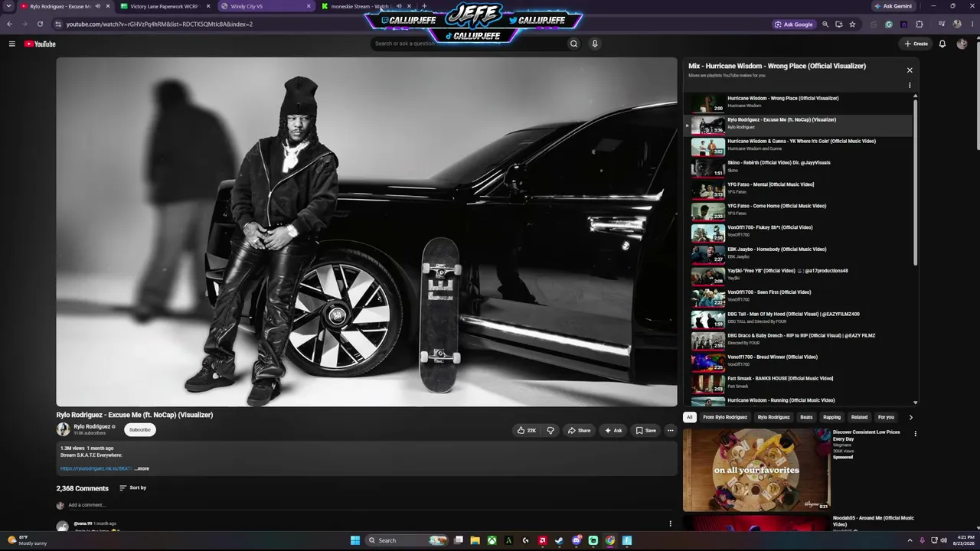Like the Rylo Rodriguez video

[526, 430]
